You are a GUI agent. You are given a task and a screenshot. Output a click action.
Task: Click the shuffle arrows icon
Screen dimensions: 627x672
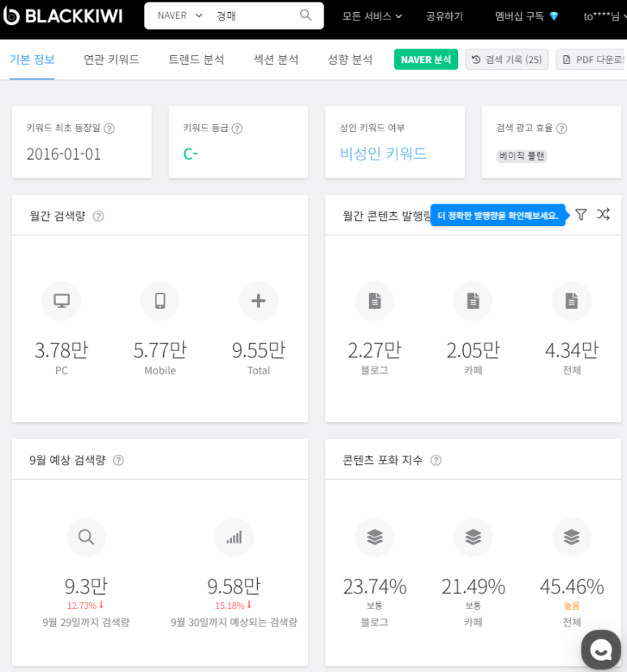(x=603, y=214)
